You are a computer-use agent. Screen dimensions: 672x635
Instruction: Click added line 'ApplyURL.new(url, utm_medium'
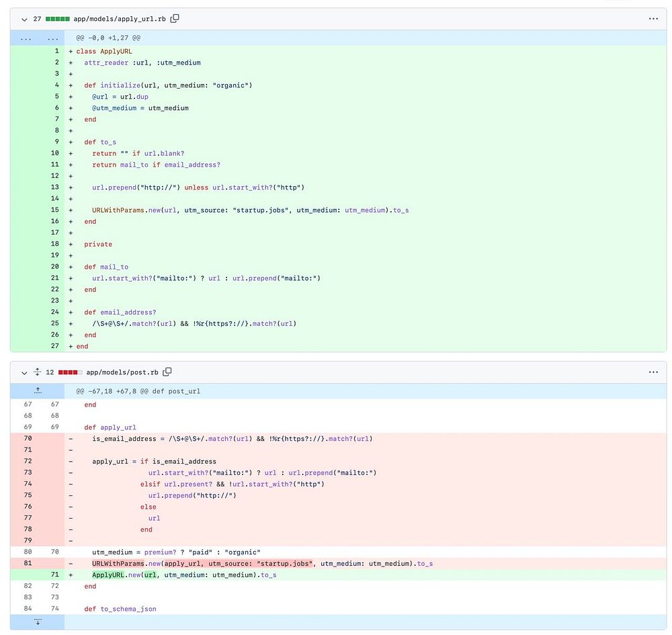coord(184,575)
